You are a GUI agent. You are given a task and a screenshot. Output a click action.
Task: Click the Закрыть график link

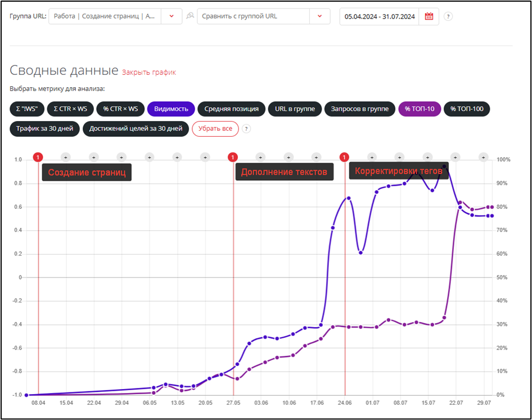149,72
